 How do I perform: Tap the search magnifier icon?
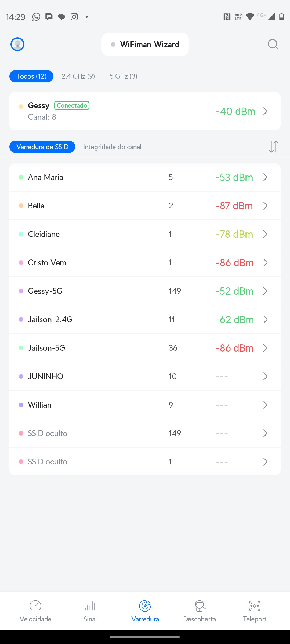coord(273,44)
